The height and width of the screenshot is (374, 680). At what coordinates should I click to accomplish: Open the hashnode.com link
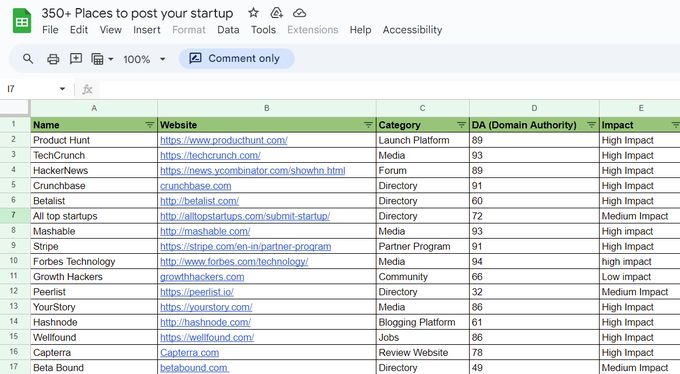click(206, 322)
